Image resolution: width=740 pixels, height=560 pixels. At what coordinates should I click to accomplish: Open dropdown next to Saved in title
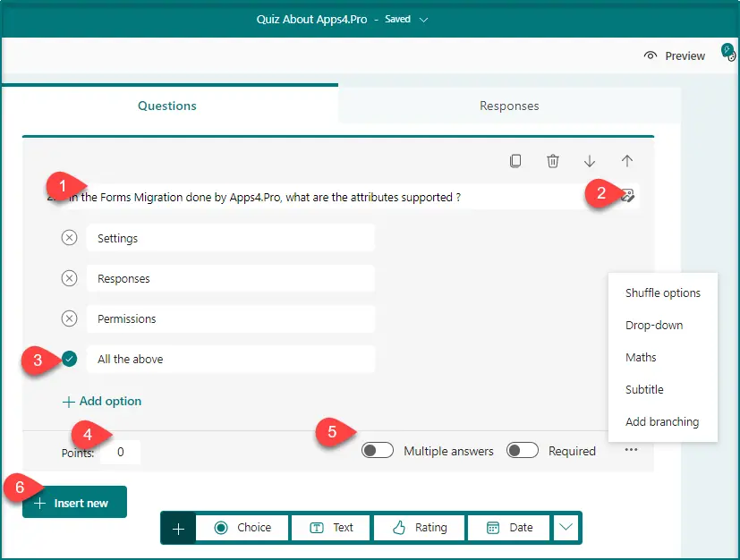pos(424,19)
